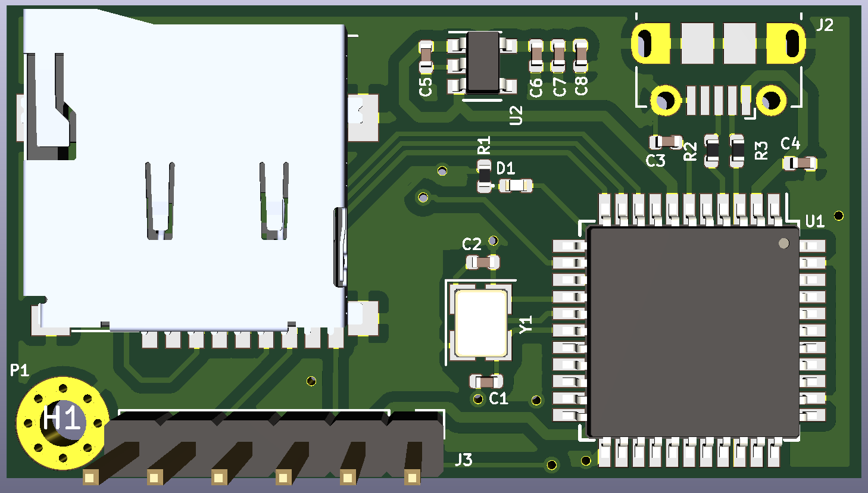Click the pin-1 dot marker on U1
This screenshot has width=868, height=493.
point(783,242)
